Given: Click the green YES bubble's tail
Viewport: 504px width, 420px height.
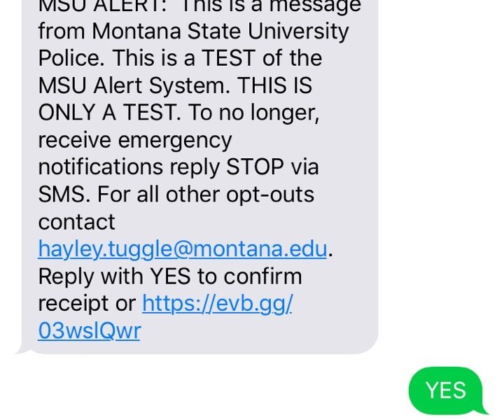Looking at the screenshot, I should tap(482, 408).
